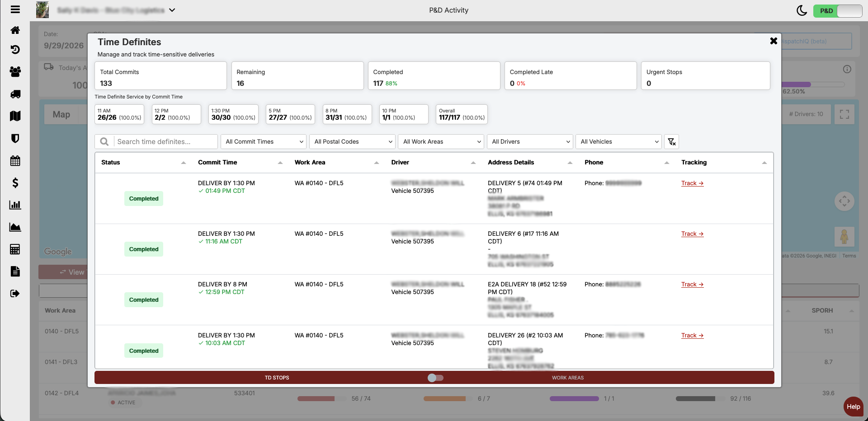The width and height of the screenshot is (868, 421).
Task: Click the Completed Late summary card
Action: coord(571,76)
